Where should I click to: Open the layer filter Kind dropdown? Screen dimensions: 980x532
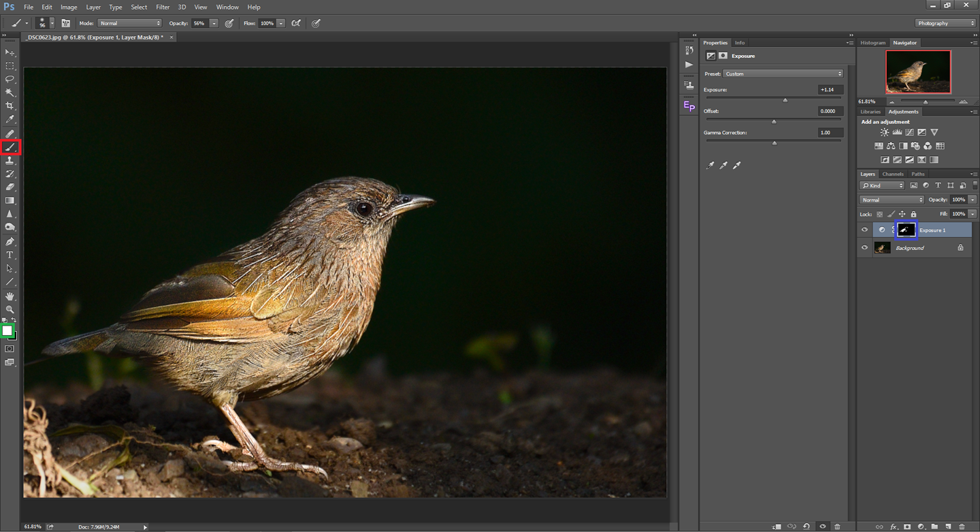click(882, 185)
